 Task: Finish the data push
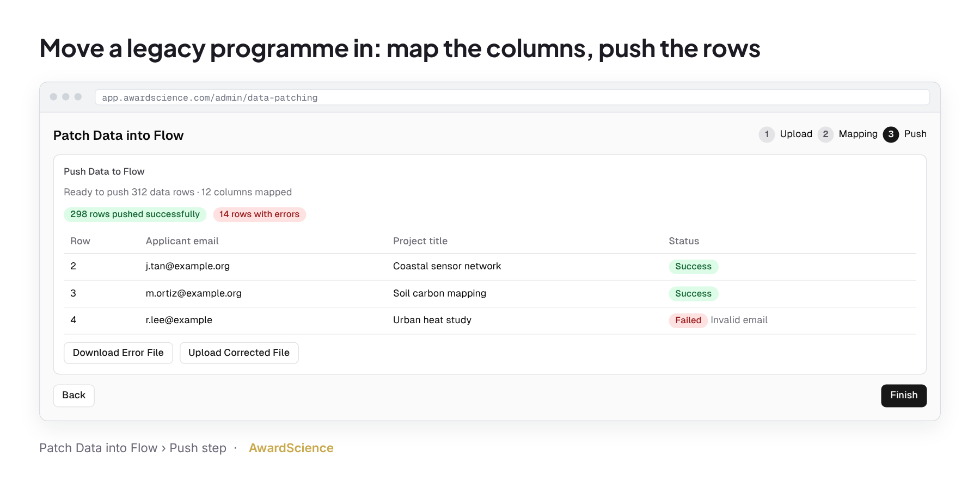904,396
